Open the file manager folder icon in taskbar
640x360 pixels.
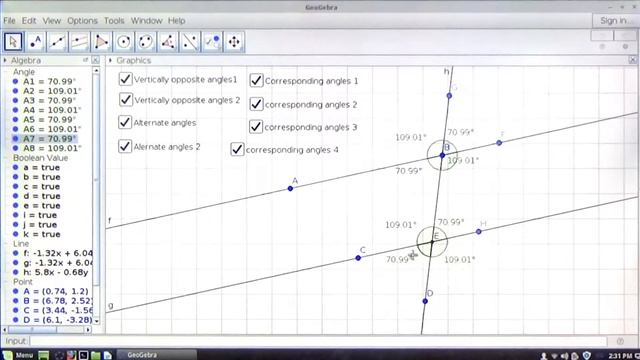pos(96,356)
